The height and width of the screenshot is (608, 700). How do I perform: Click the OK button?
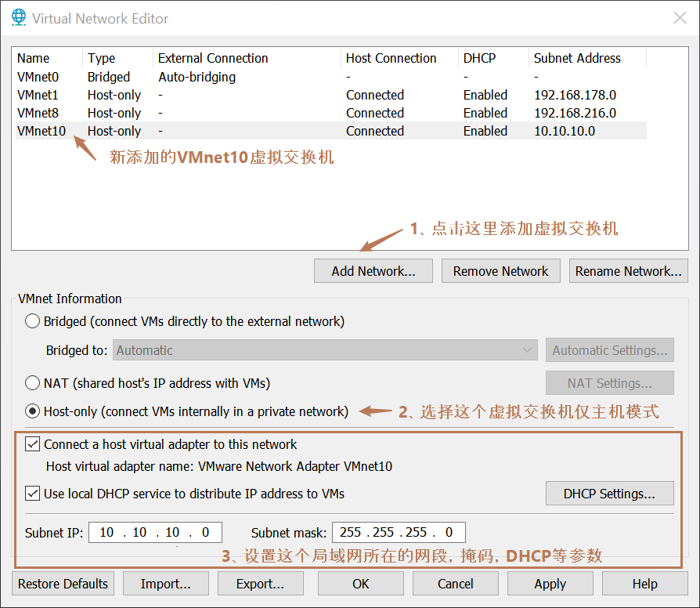click(x=361, y=584)
